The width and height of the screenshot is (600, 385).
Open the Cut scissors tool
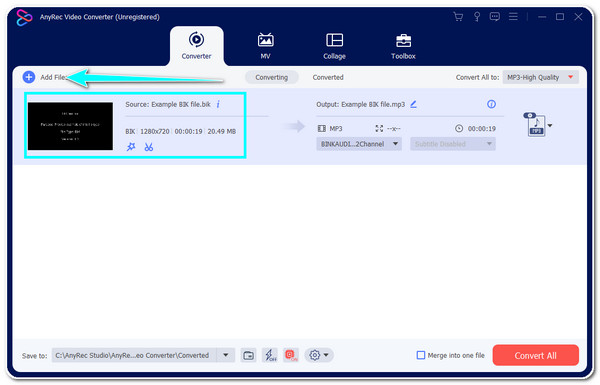(x=149, y=147)
